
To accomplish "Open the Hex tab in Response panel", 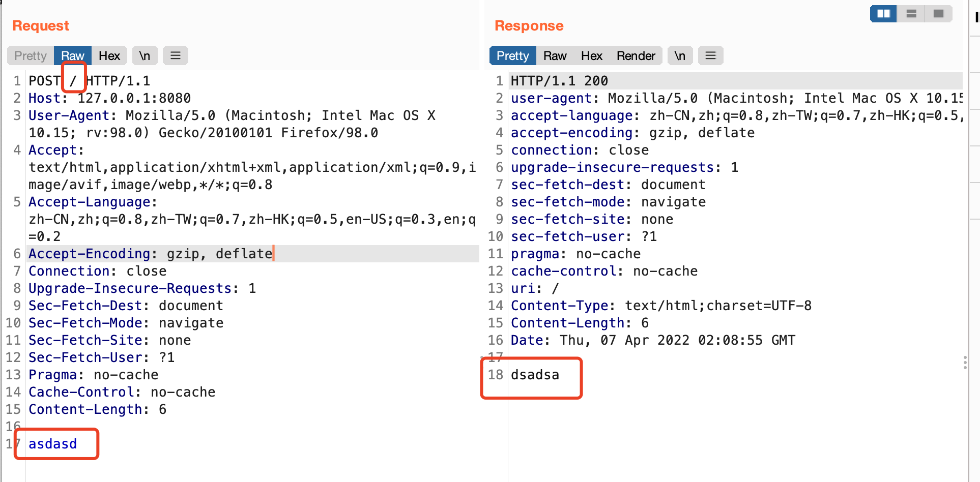I will 592,55.
